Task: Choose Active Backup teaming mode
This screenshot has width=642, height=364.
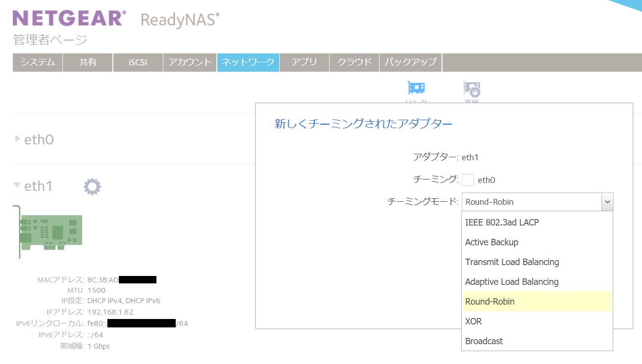Action: click(x=492, y=242)
